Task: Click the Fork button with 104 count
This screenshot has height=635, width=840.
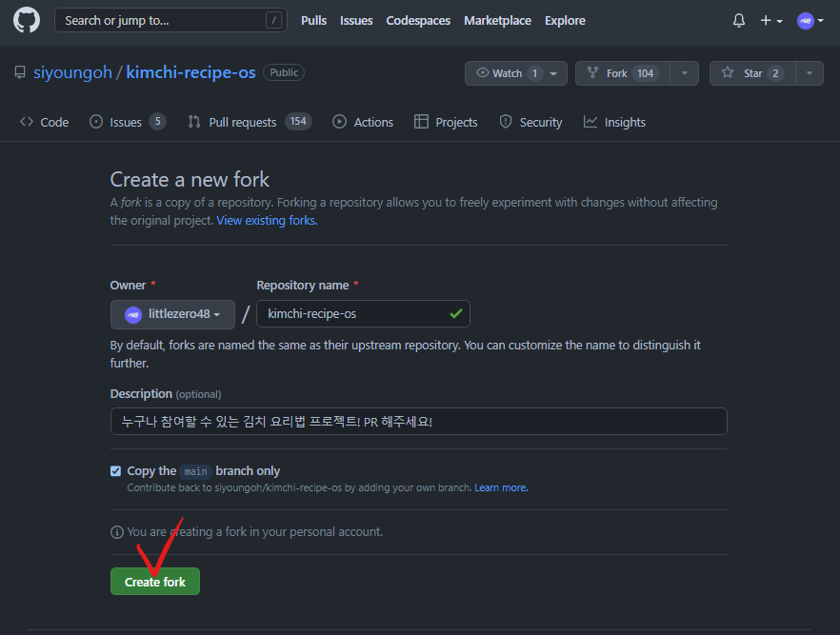Action: point(623,73)
